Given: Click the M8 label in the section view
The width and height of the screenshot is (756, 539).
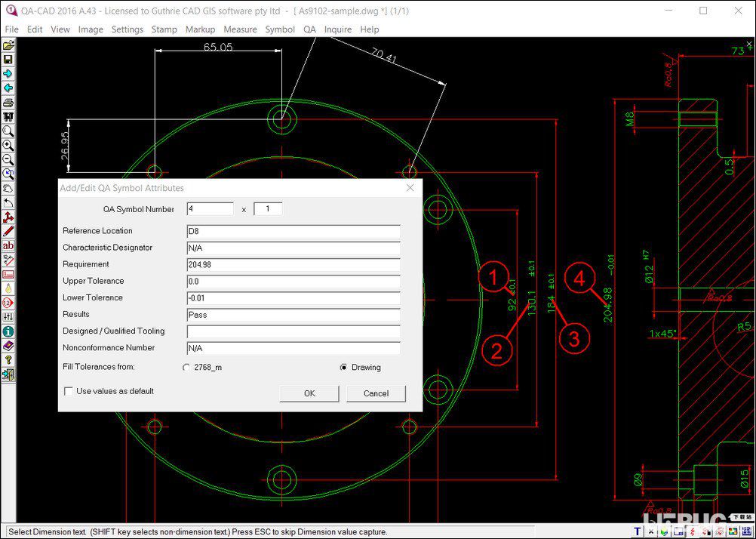Looking at the screenshot, I should point(630,119).
